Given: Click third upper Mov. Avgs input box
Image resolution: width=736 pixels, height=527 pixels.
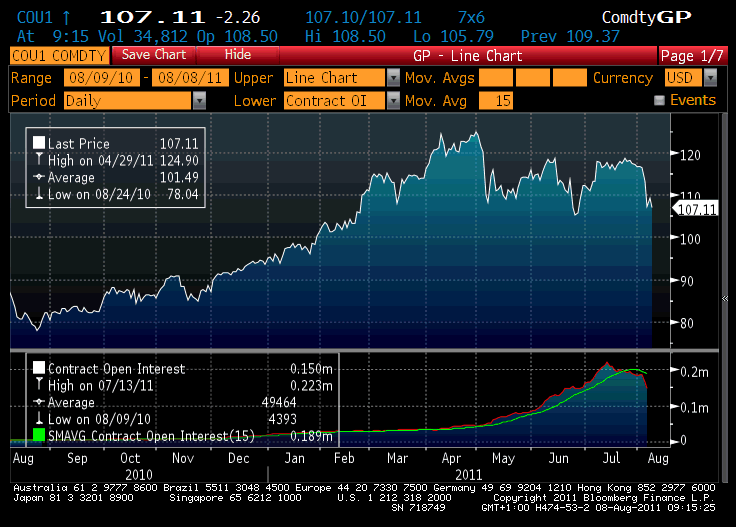Looking at the screenshot, I should [570, 78].
